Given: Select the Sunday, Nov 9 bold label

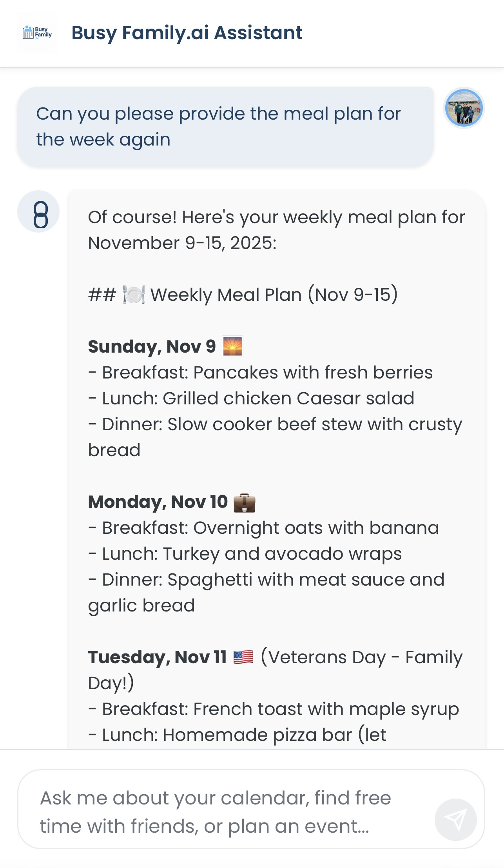Looking at the screenshot, I should coord(152,346).
